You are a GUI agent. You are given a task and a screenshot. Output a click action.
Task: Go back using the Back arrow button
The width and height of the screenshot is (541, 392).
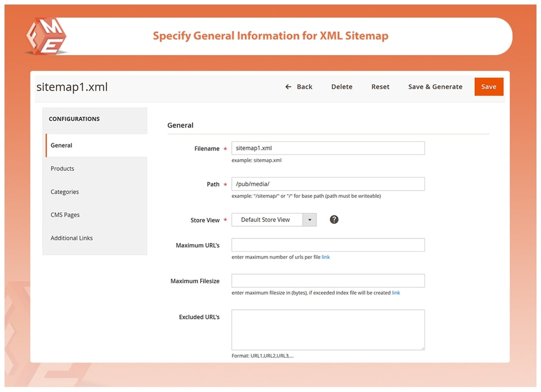pyautogui.click(x=299, y=87)
